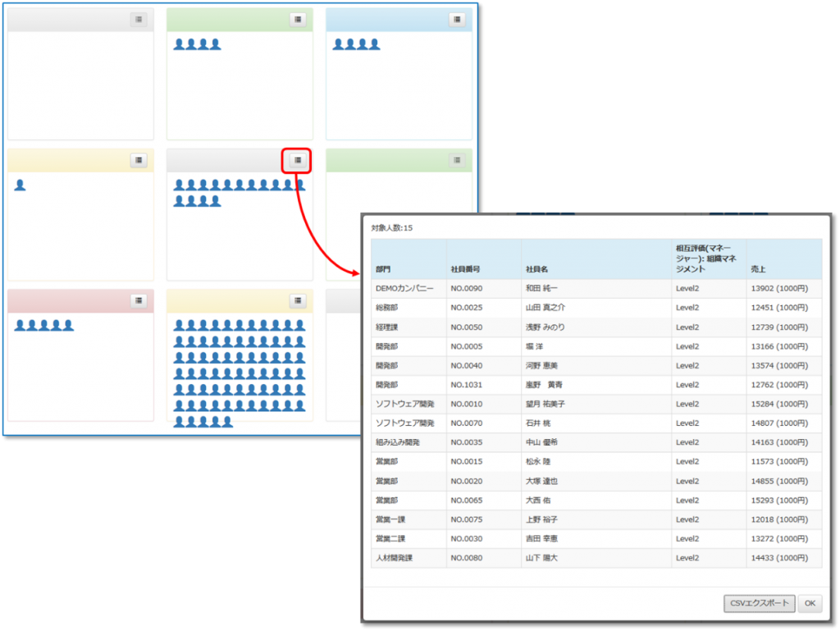Open list icon on the empty green-header card
Viewport: 840px width, 631px height.
(x=457, y=160)
